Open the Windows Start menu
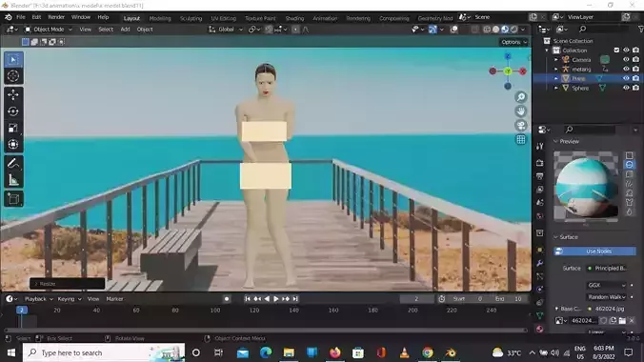This screenshot has width=644, height=362. pyautogui.click(x=11, y=352)
